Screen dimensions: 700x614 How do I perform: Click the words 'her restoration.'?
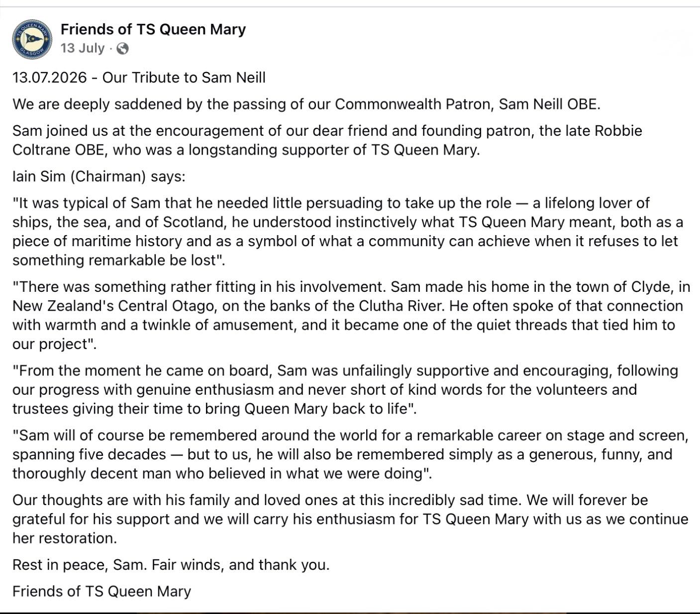pyautogui.click(x=65, y=538)
